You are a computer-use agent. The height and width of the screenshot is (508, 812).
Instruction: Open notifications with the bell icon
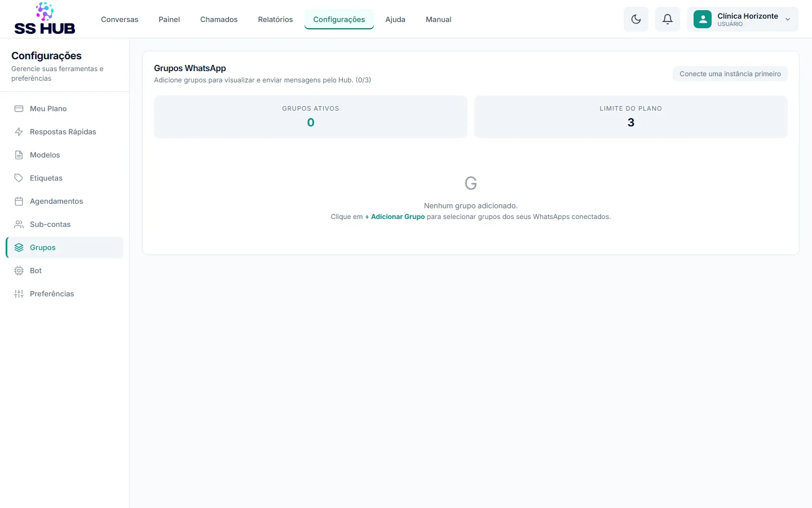coord(668,19)
